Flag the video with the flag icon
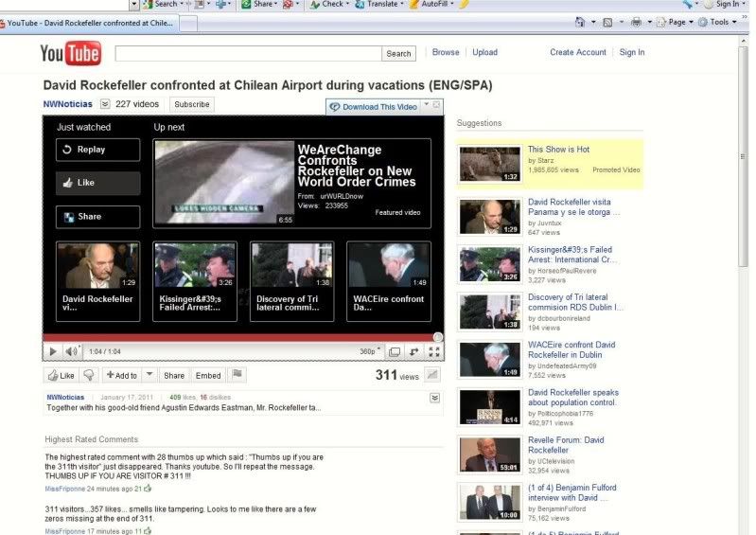756x535 pixels. 237,374
